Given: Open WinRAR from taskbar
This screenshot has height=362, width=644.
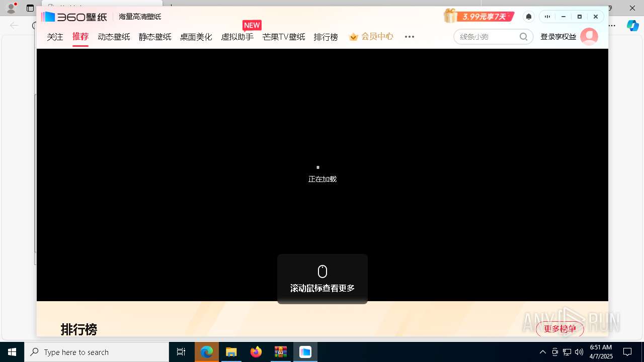Looking at the screenshot, I should (281, 352).
